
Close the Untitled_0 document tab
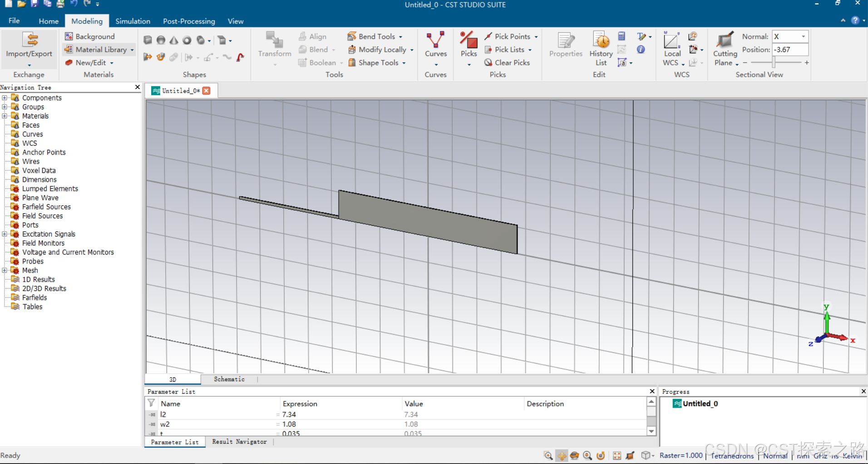[207, 91]
